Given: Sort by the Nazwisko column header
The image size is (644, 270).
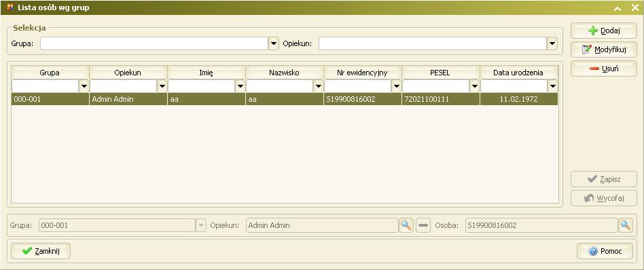Looking at the screenshot, I should point(284,73).
